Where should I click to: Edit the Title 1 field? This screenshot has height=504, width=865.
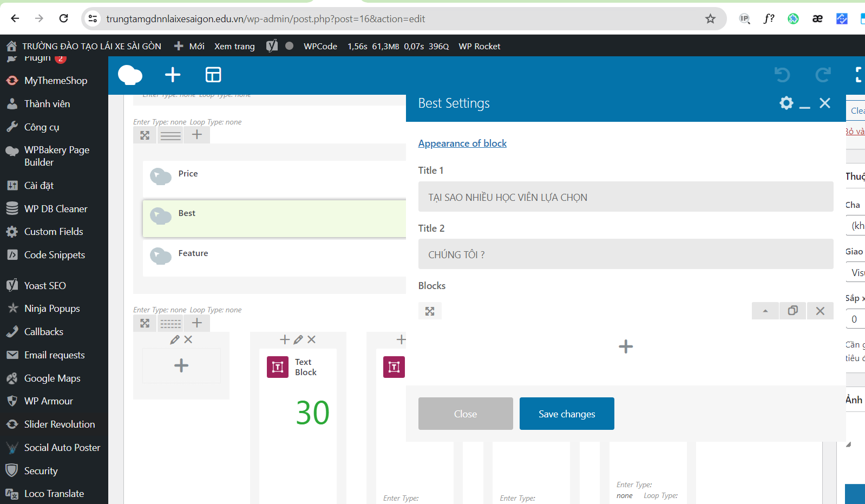(x=626, y=197)
